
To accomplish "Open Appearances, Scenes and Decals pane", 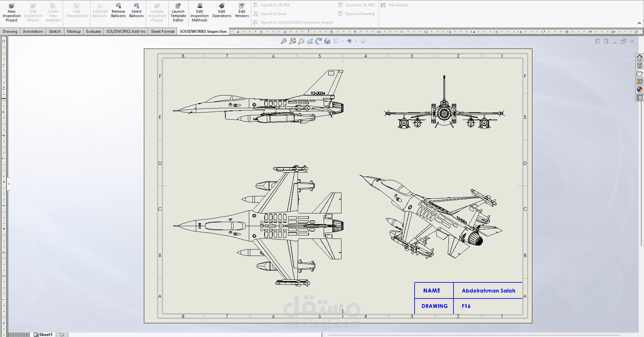I will [640, 89].
